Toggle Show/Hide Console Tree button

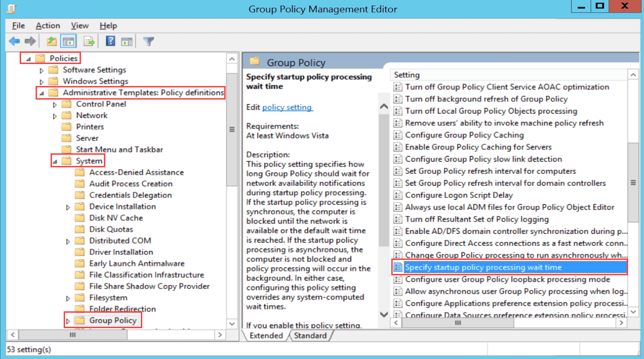[x=68, y=42]
